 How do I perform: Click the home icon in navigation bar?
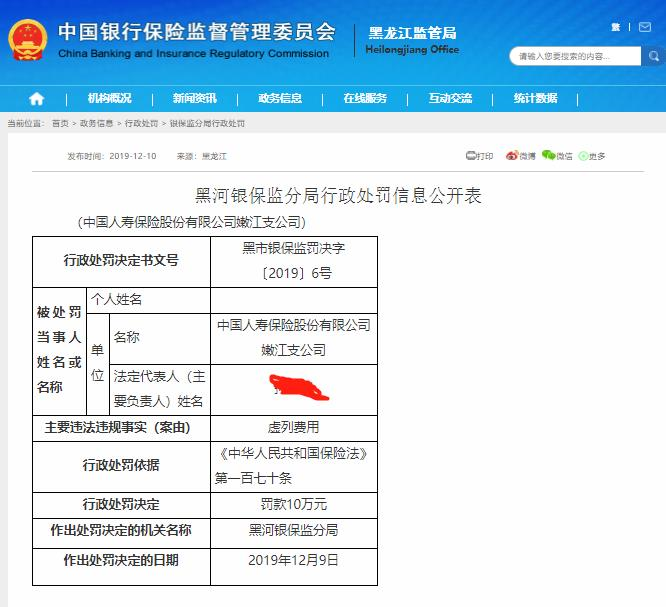37,99
